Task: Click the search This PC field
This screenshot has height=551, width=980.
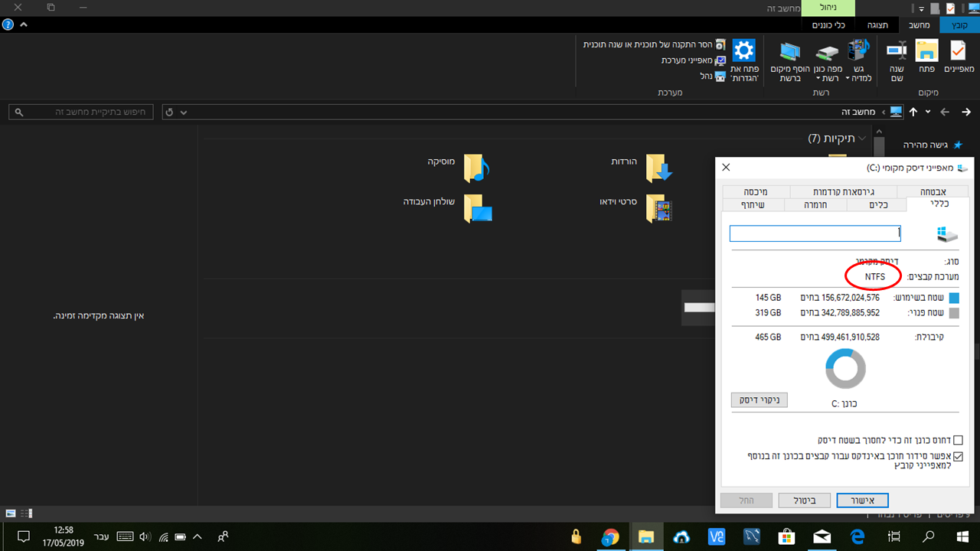Action: click(80, 112)
